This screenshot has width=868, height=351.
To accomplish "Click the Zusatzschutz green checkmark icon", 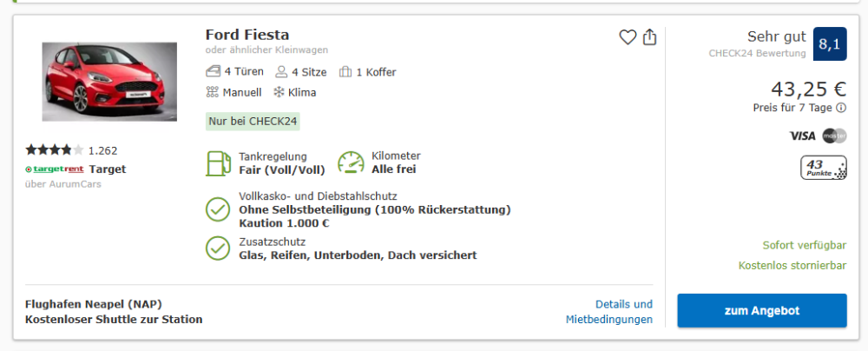I will 217,248.
